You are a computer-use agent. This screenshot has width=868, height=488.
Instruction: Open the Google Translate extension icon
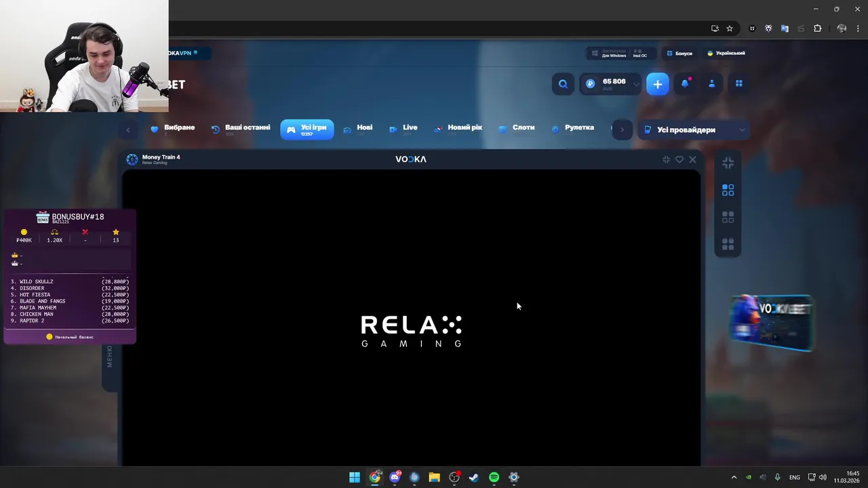pyautogui.click(x=785, y=28)
